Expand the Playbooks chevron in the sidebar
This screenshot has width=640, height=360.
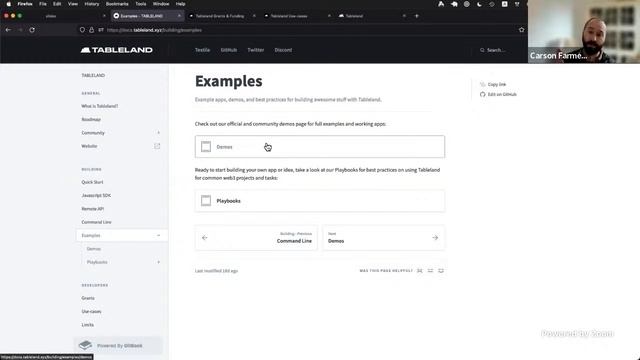coord(158,262)
